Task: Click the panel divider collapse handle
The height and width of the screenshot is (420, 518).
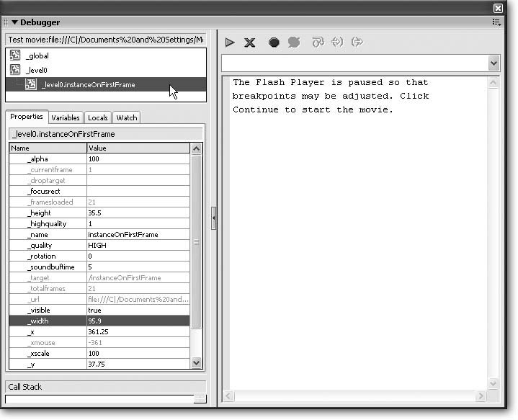Action: [213, 219]
